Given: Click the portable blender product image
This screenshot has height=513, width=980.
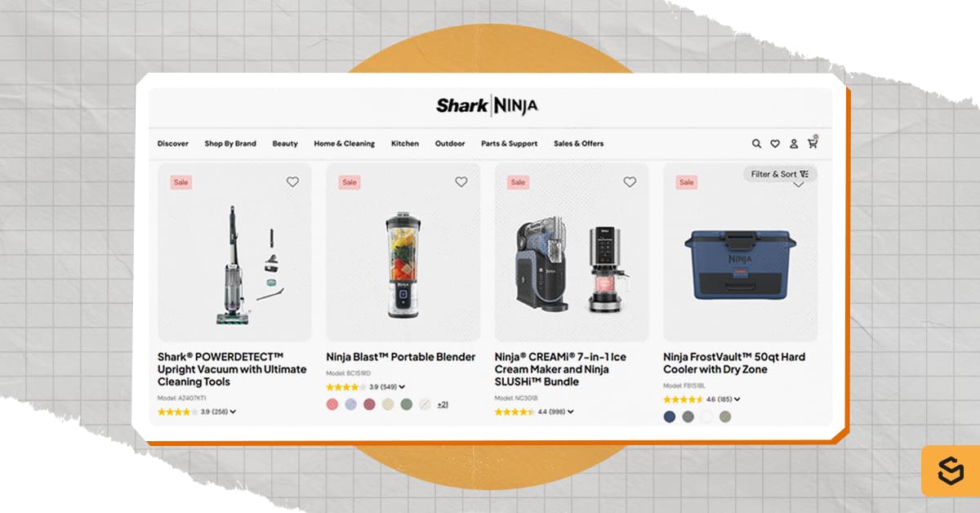Looking at the screenshot, I should pyautogui.click(x=403, y=252).
